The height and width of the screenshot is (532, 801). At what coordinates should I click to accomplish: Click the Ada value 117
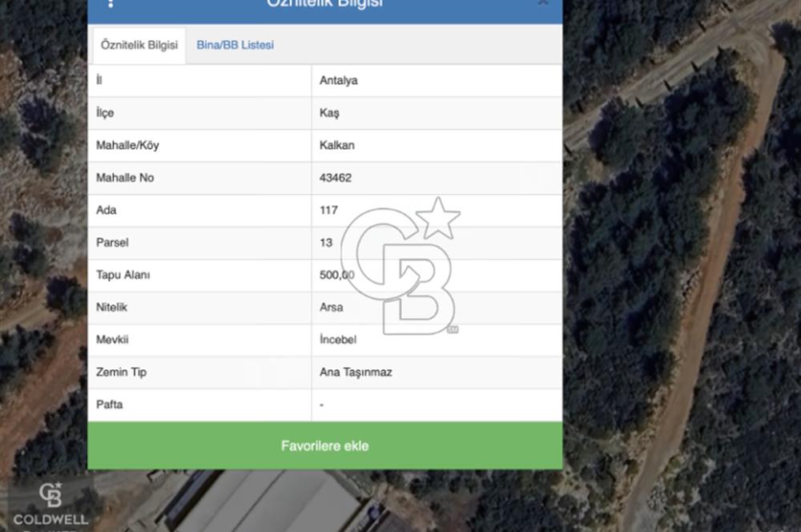(328, 211)
